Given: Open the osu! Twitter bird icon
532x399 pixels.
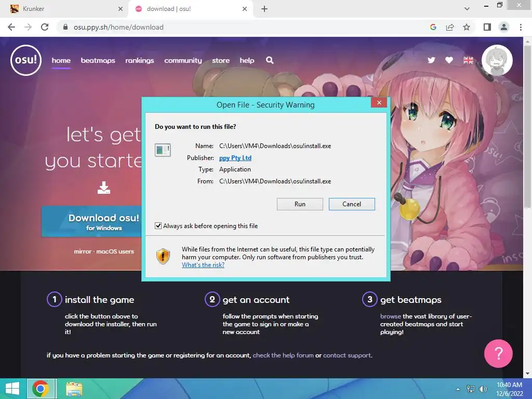Looking at the screenshot, I should point(431,60).
